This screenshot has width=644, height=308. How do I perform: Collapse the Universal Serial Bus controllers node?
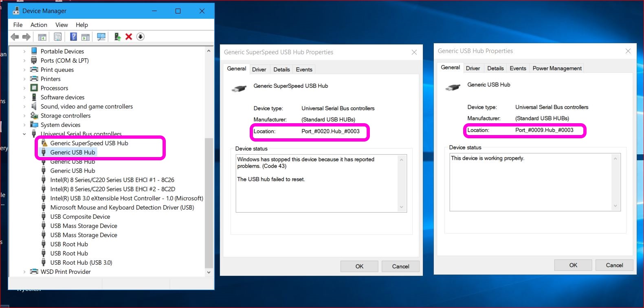click(24, 134)
